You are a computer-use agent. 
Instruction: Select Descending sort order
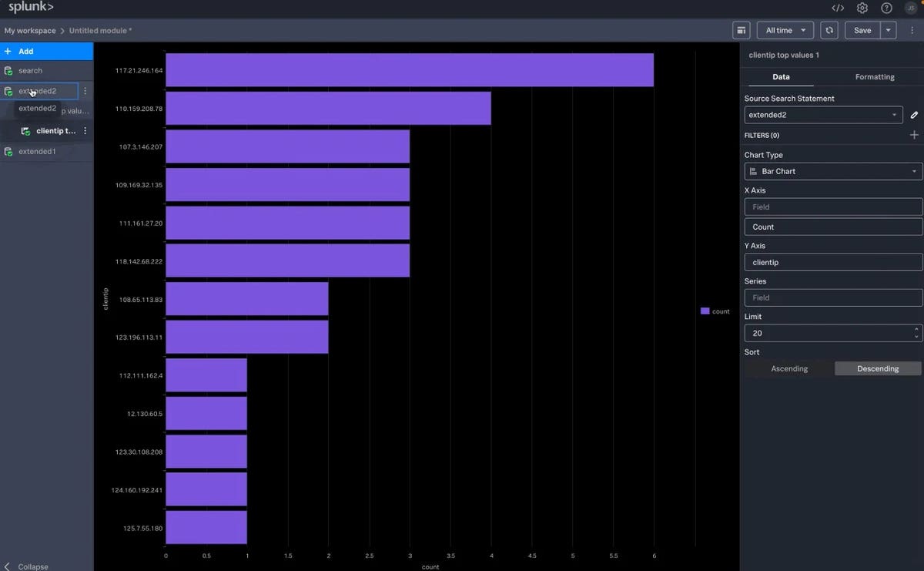[x=878, y=368]
